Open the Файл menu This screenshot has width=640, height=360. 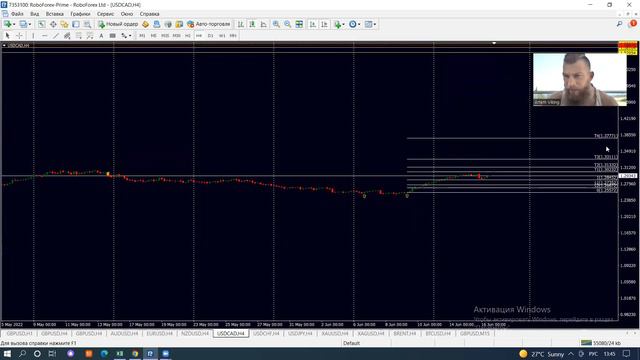(x=17, y=14)
